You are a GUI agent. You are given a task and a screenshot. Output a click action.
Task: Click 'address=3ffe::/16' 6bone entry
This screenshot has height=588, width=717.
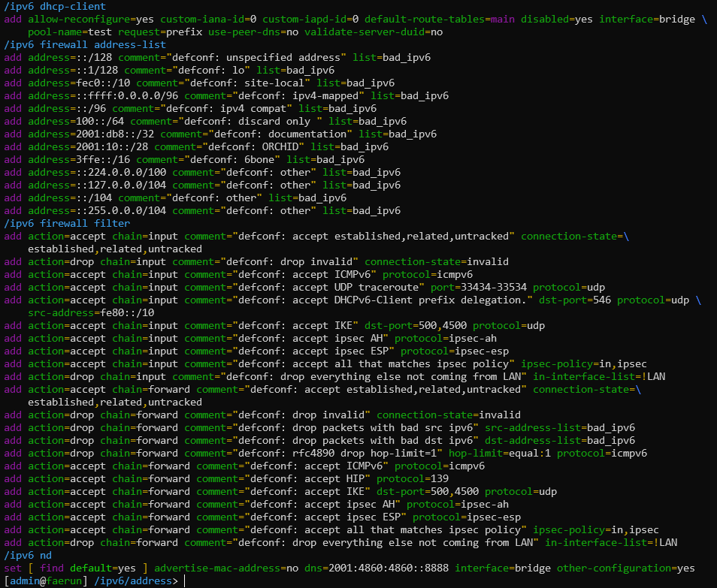(79, 160)
